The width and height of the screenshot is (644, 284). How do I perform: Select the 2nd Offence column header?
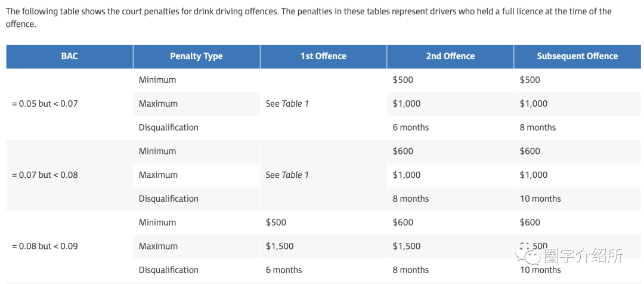pyautogui.click(x=450, y=56)
